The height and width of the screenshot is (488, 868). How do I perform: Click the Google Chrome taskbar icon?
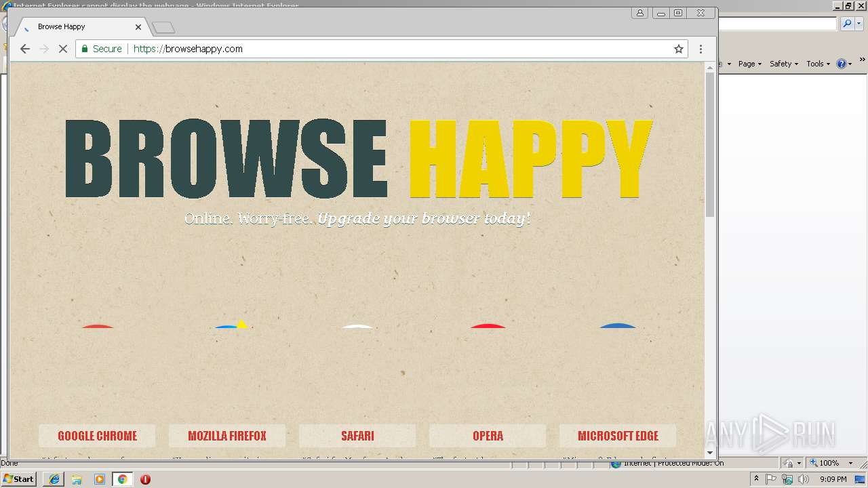point(122,479)
